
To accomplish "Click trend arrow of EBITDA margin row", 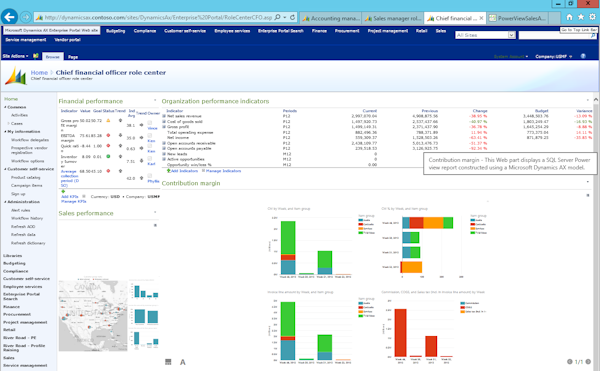I will pos(121,135).
